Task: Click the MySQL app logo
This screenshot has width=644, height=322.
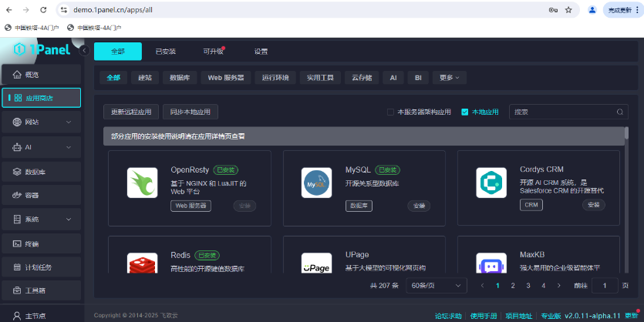Action: point(317,183)
